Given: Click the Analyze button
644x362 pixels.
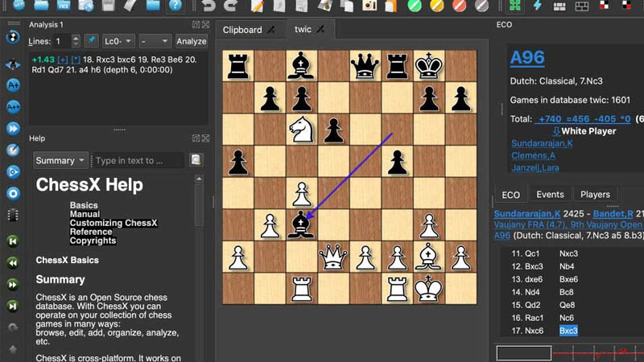Looking at the screenshot, I should (x=191, y=41).
